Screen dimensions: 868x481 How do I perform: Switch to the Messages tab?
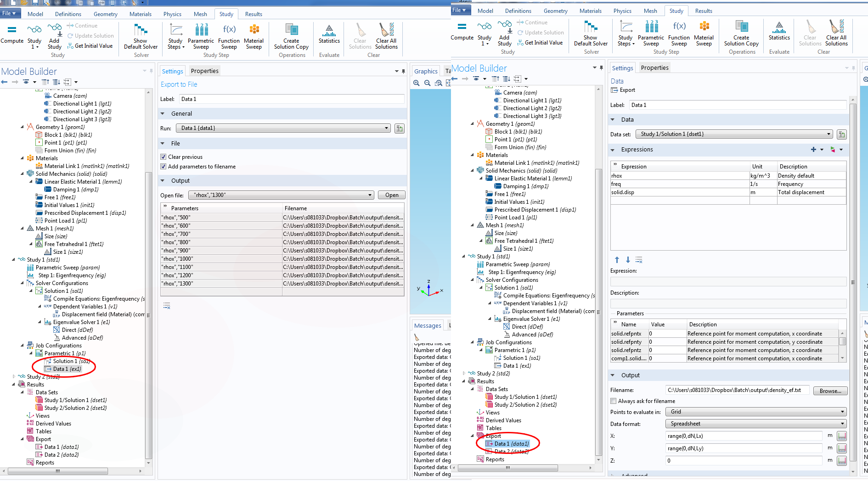click(427, 325)
